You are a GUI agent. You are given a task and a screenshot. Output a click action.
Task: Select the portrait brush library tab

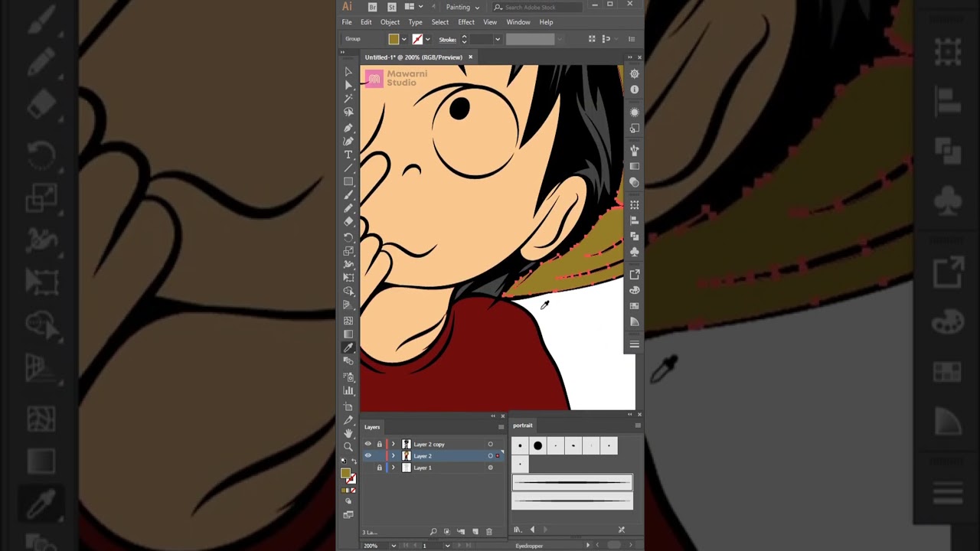(523, 425)
